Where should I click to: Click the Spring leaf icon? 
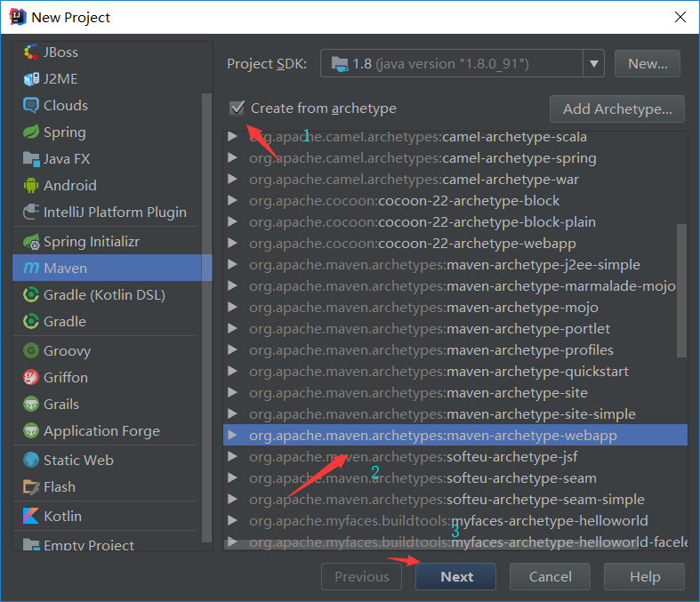click(30, 132)
